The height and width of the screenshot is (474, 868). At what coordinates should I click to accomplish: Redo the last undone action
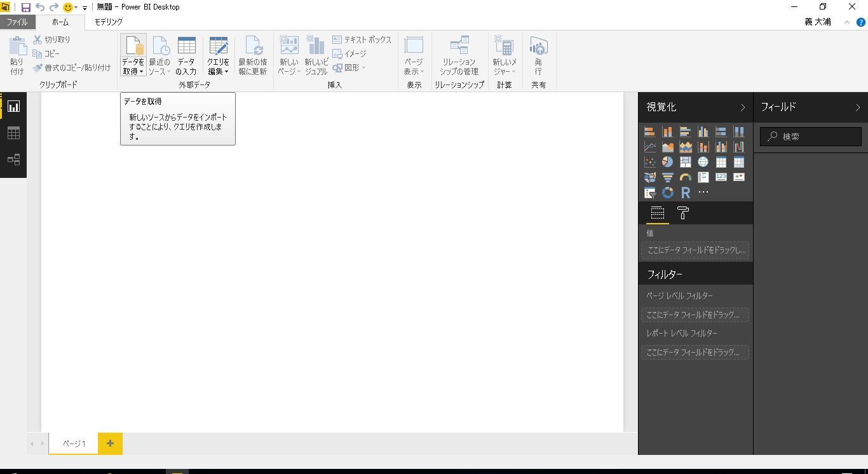click(x=54, y=8)
